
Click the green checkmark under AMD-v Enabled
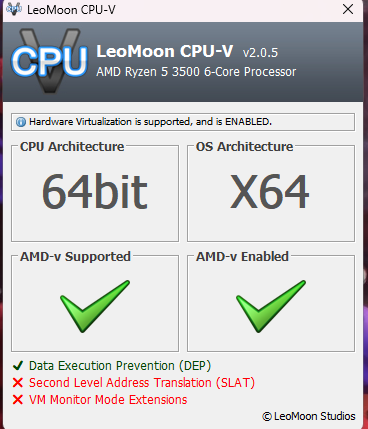(x=271, y=306)
